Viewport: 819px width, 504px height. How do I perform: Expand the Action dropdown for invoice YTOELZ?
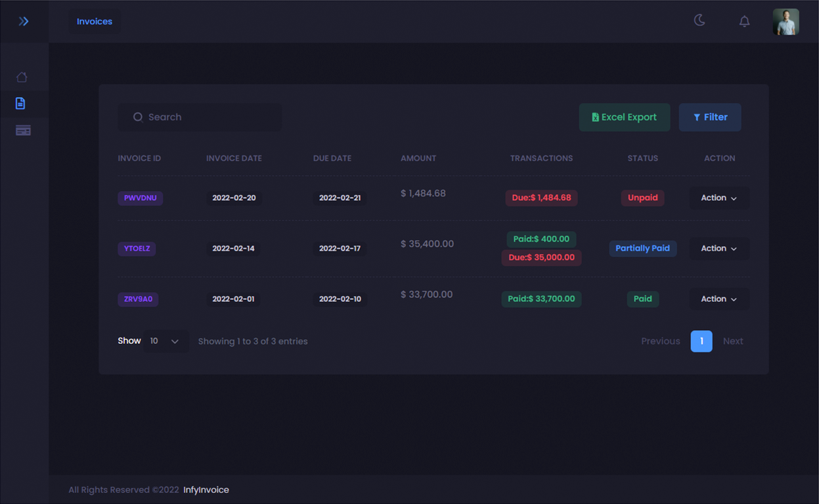(719, 248)
